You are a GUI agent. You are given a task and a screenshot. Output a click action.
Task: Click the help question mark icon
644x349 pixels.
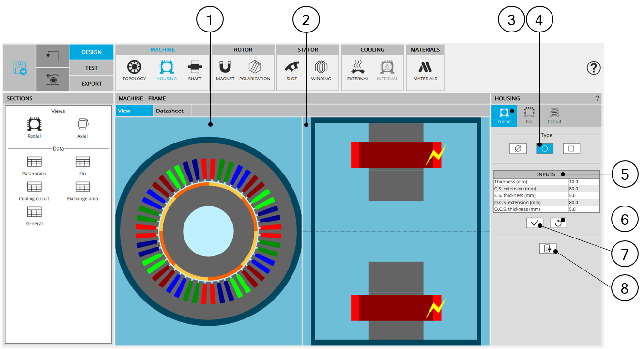pos(594,68)
